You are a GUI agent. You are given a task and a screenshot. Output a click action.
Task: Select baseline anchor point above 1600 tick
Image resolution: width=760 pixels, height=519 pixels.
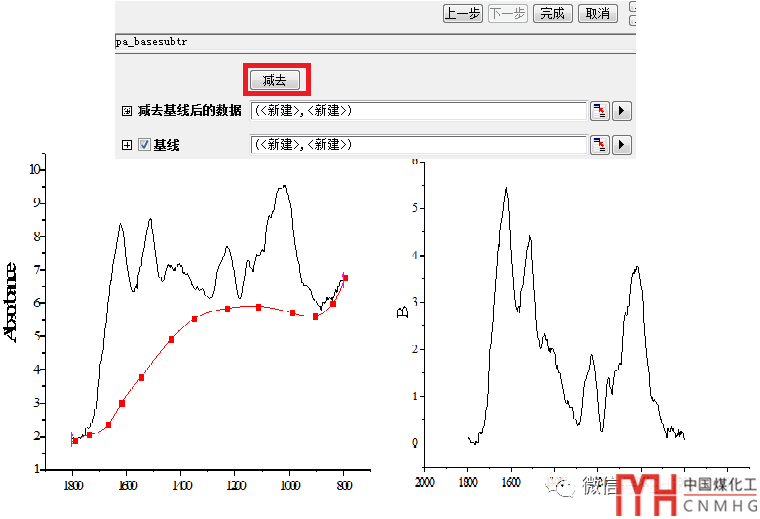tap(122, 403)
